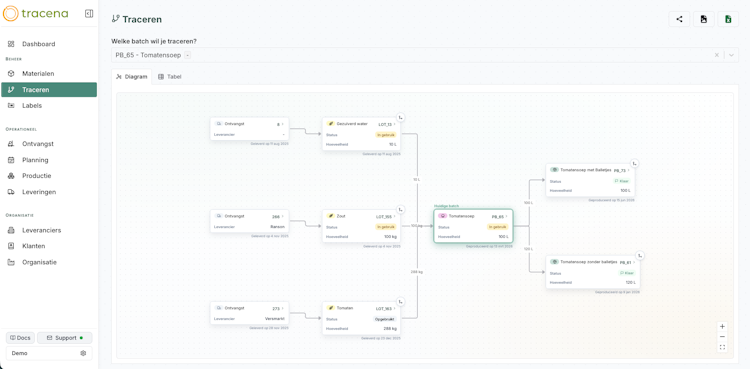Zoom out of the diagram with minus
This screenshot has width=750, height=369.
[722, 337]
